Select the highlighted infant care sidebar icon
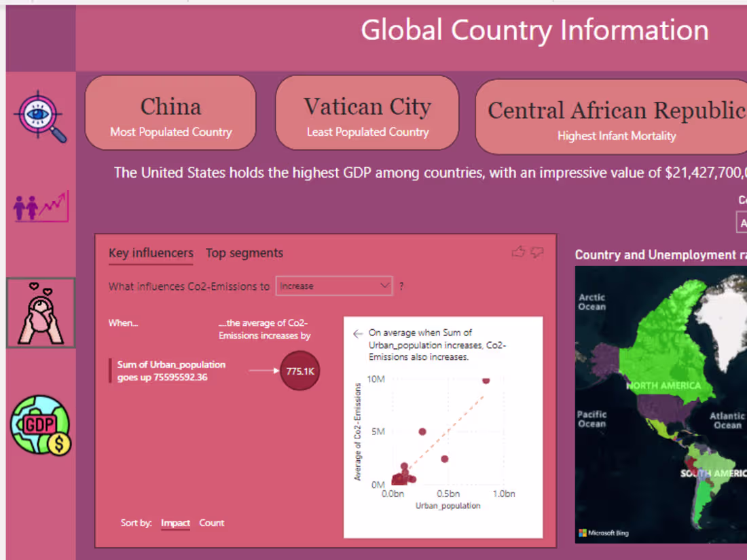 [41, 312]
